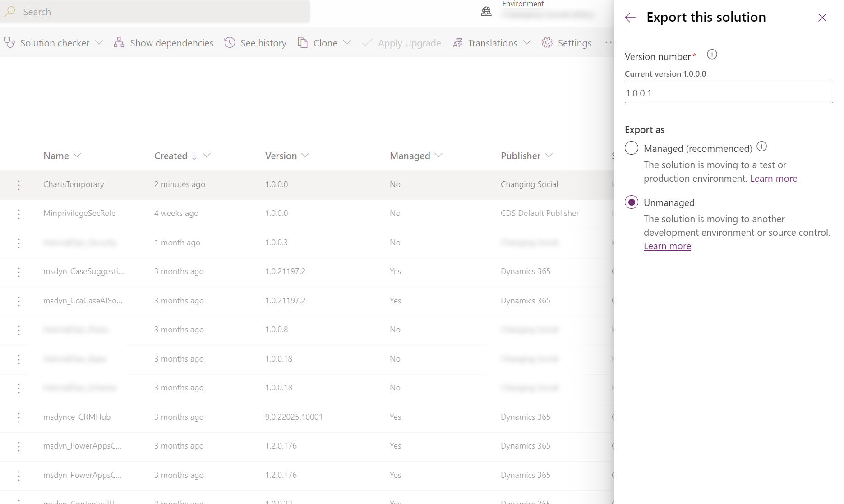The height and width of the screenshot is (504, 844).
Task: Open the context menu for ChartsTemporary
Action: (18, 184)
